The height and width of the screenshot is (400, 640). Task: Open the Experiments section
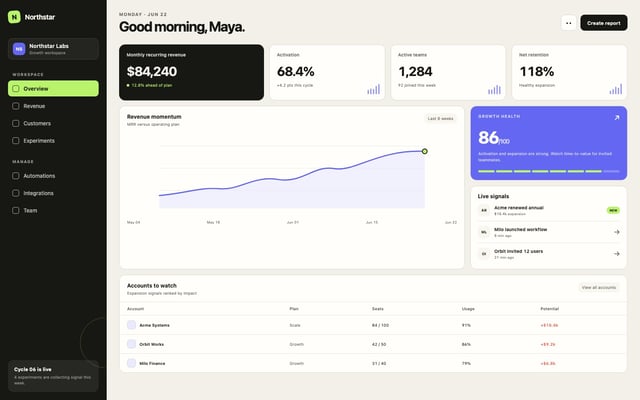(x=53, y=141)
